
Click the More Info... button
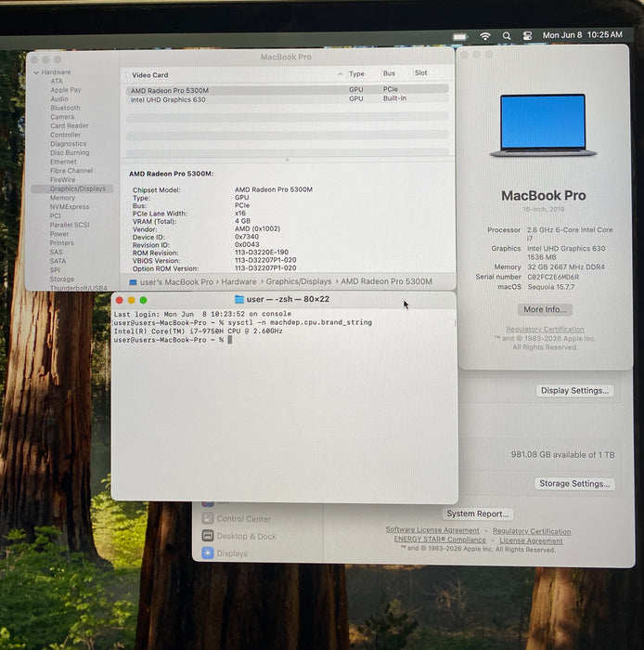pyautogui.click(x=544, y=309)
